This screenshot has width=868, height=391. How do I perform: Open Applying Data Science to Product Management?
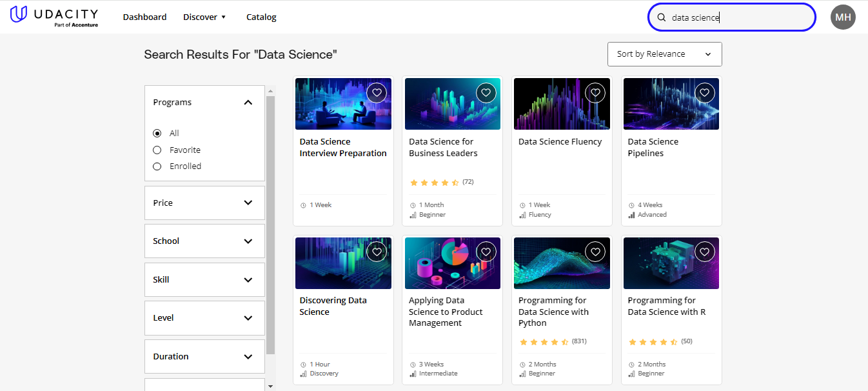pos(445,311)
